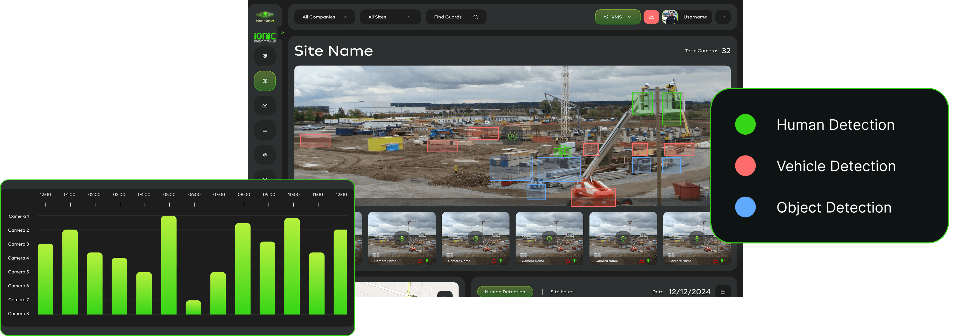Open the date calendar picker icon
This screenshot has height=336, width=980.
(723, 292)
